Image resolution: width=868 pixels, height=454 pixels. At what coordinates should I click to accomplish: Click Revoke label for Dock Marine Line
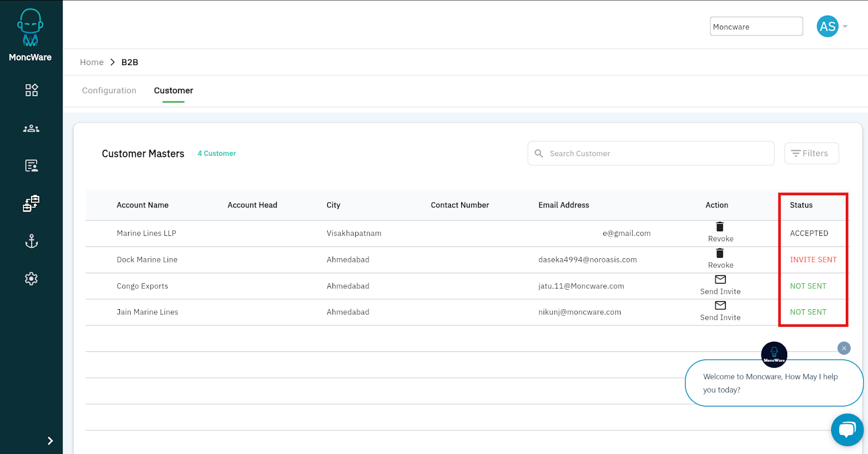[720, 265]
